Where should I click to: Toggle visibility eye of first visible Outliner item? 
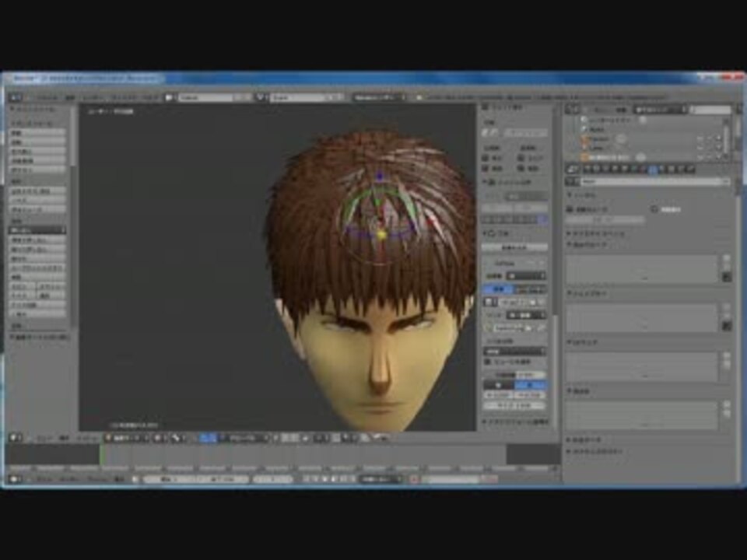pyautogui.click(x=700, y=138)
